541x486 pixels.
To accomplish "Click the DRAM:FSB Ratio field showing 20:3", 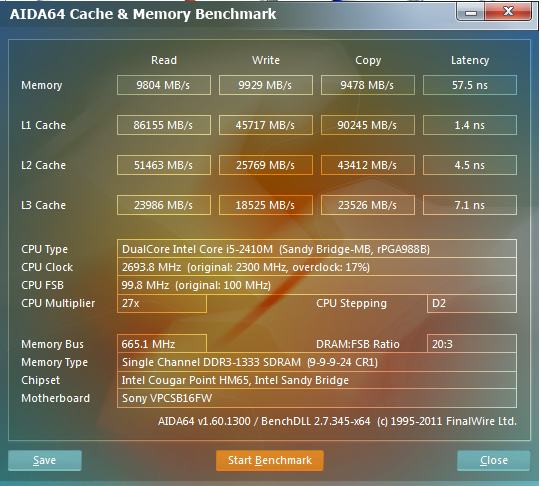I will click(472, 344).
